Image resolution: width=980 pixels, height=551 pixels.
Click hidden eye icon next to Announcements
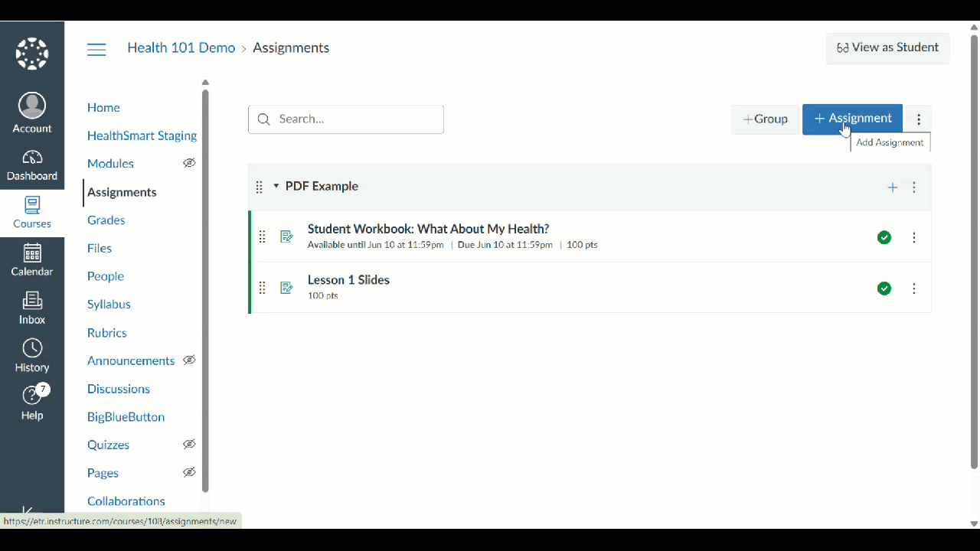coord(189,360)
